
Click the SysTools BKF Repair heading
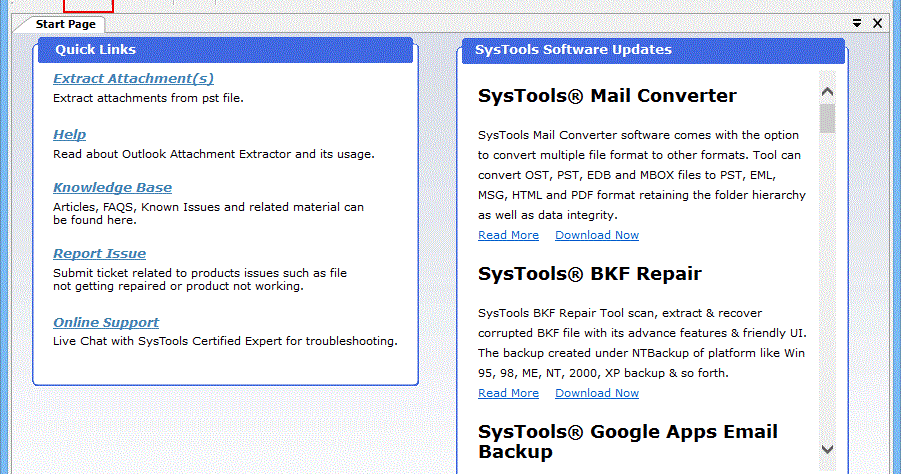[590, 273]
